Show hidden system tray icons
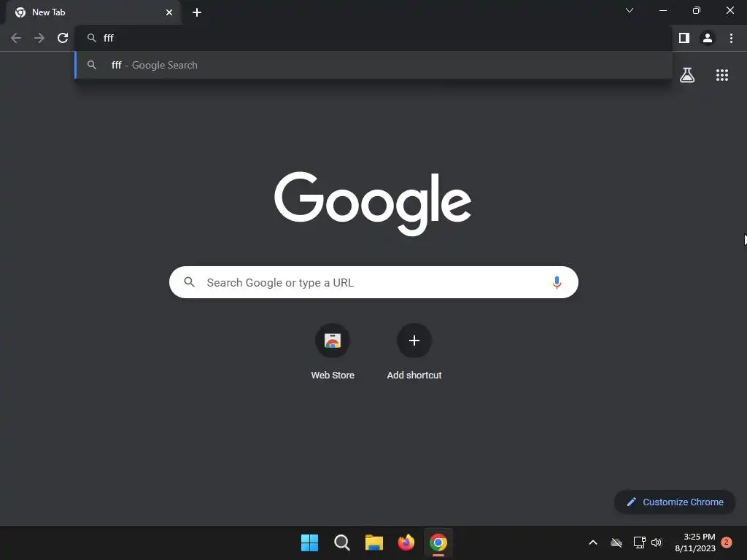Screen dimensions: 747x560 coord(593,542)
